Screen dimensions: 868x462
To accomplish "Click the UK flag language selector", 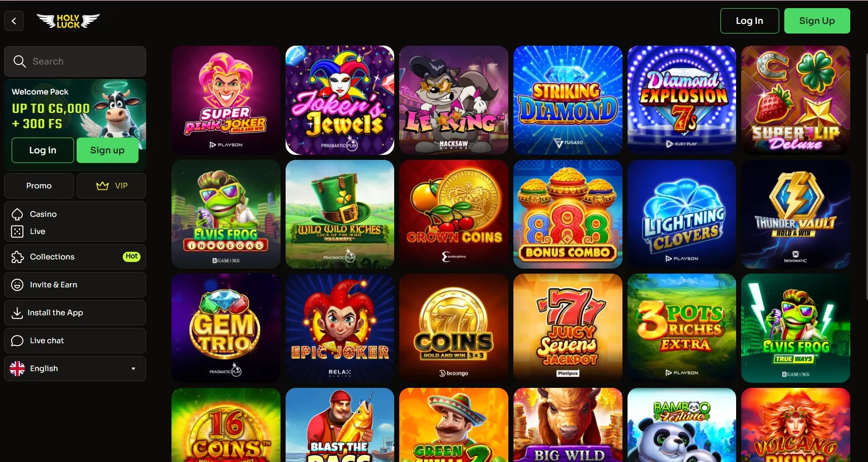I will [17, 369].
